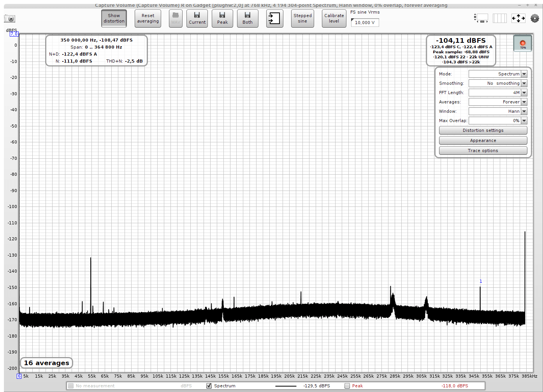Enable the Peak trace checkbox
The image size is (543, 392).
pyautogui.click(x=347, y=386)
